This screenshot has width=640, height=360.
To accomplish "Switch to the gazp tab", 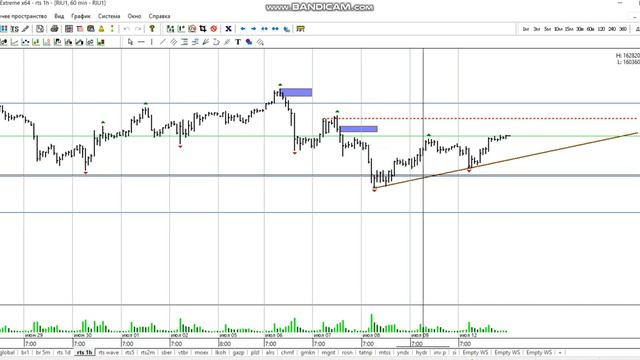I will pos(238,352).
